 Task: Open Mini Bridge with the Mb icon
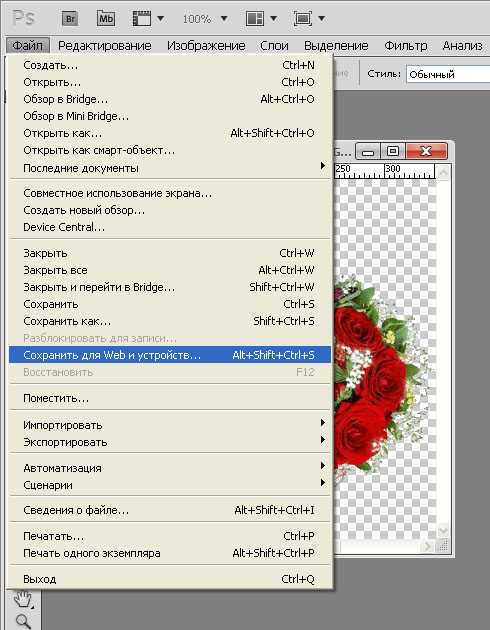click(106, 18)
